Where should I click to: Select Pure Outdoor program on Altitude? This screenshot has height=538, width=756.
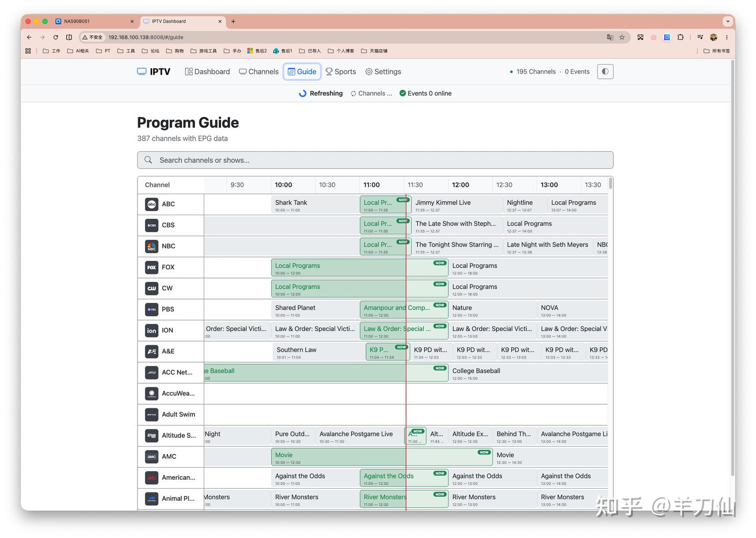(x=293, y=436)
